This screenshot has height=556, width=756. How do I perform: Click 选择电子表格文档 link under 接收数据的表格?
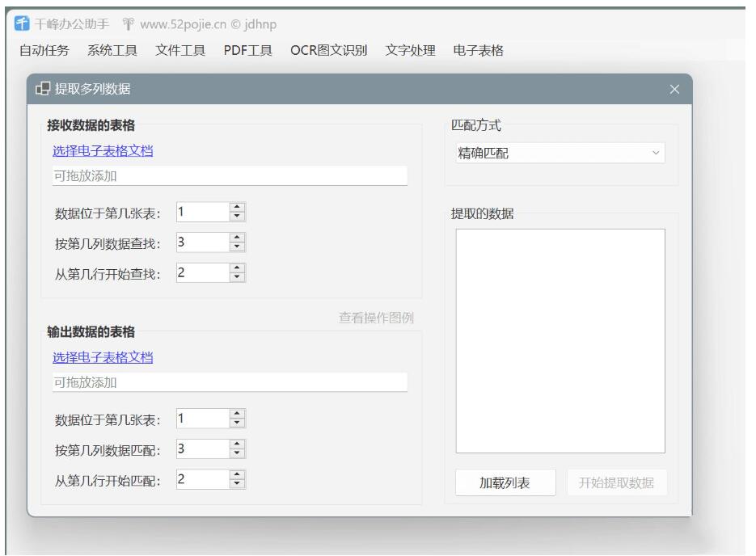click(103, 150)
